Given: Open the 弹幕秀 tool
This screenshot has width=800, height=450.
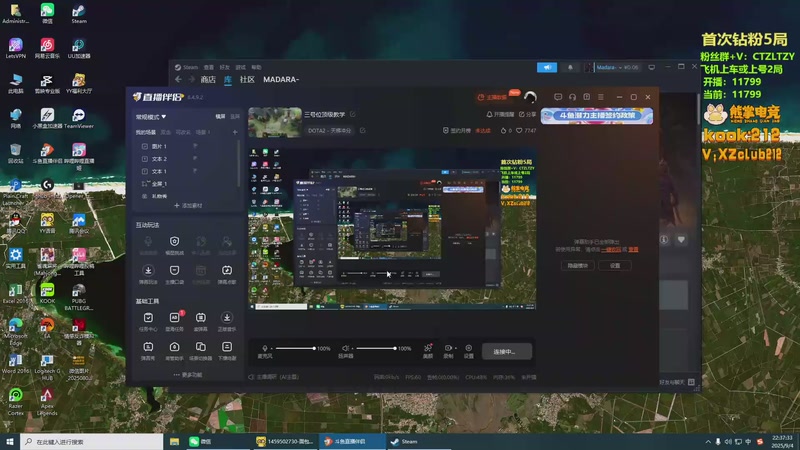Looking at the screenshot, I should tap(148, 351).
